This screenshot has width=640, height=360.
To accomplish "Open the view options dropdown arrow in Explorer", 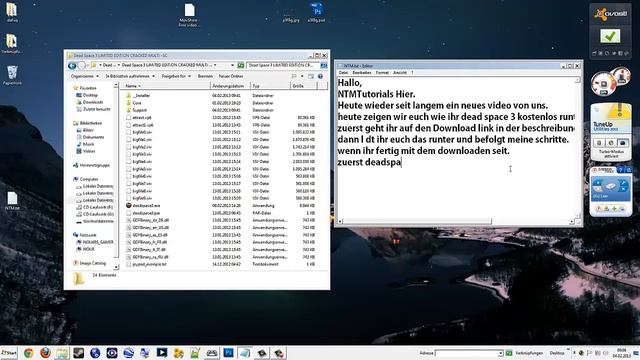I will pos(302,76).
